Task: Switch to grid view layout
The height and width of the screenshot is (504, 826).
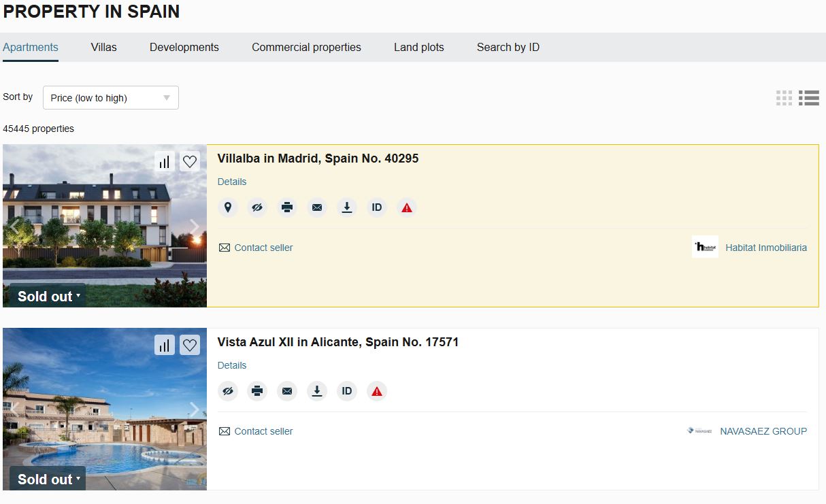Action: point(784,98)
